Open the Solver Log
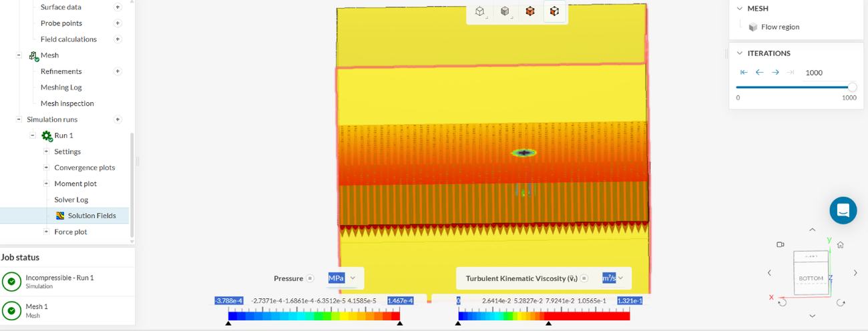This screenshot has height=331, width=868. [71, 200]
